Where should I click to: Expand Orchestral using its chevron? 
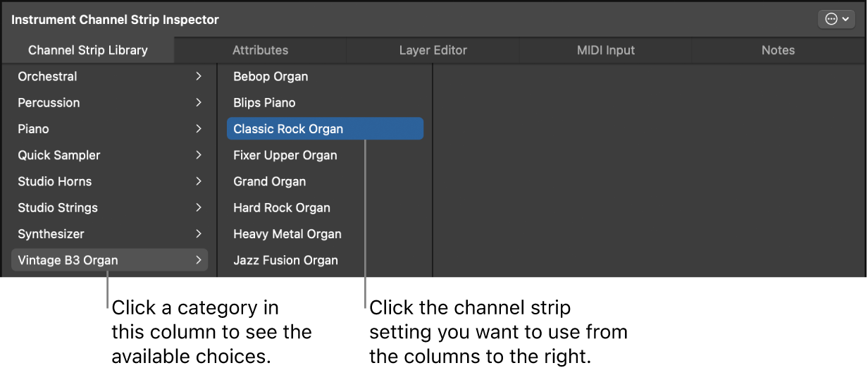click(x=199, y=76)
